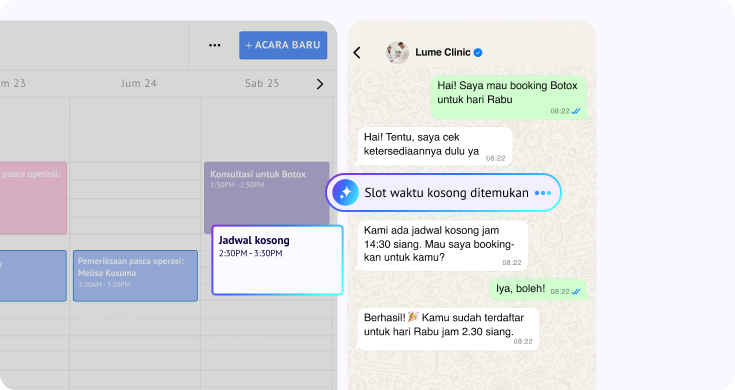Image resolution: width=735 pixels, height=390 pixels.
Task: Go to next week with the right chevron
Action: coord(320,84)
